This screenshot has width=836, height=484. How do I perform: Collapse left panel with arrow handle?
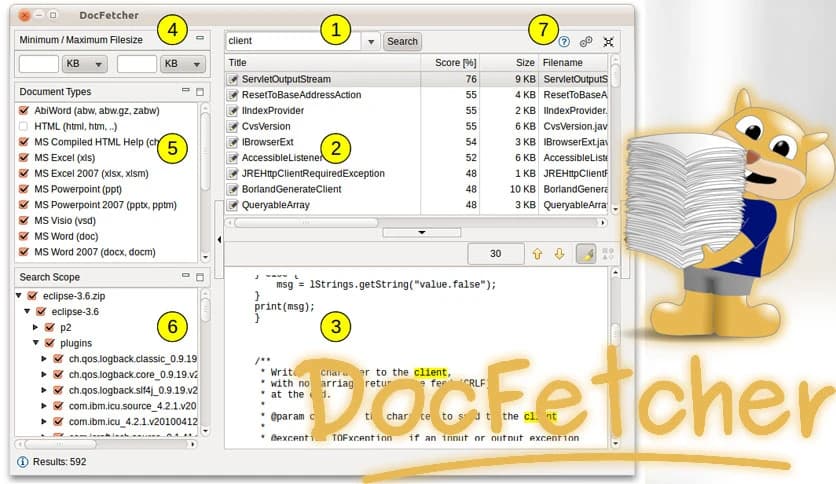[x=219, y=240]
